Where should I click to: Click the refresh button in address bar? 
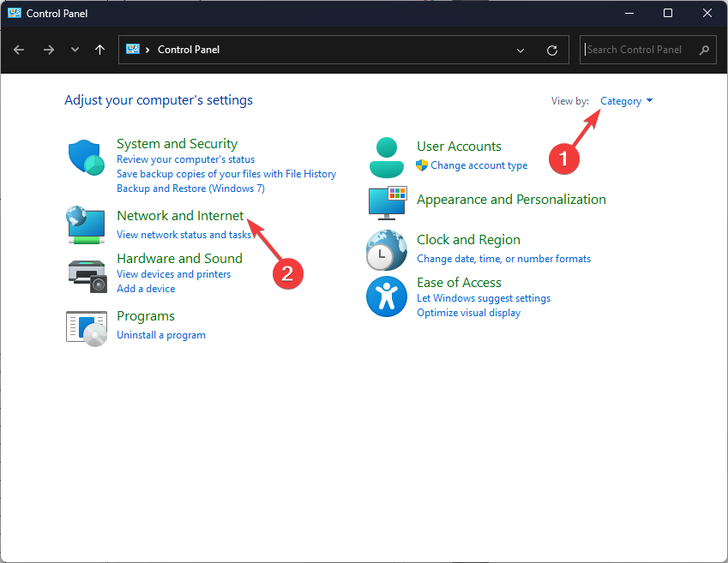tap(552, 50)
